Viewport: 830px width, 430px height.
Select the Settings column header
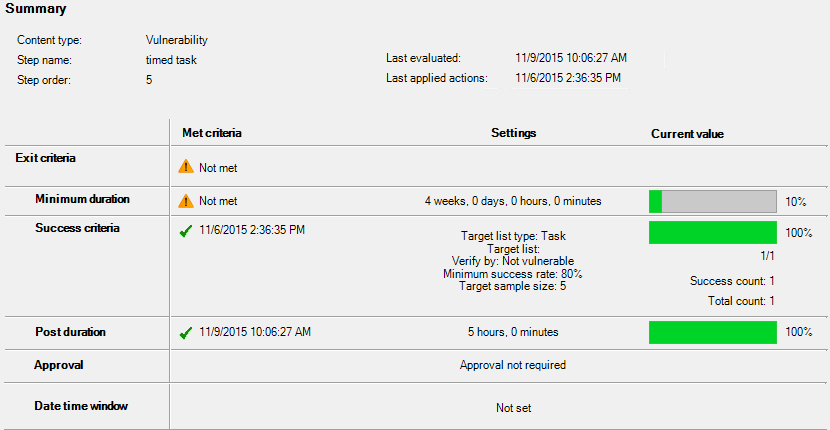(x=513, y=133)
